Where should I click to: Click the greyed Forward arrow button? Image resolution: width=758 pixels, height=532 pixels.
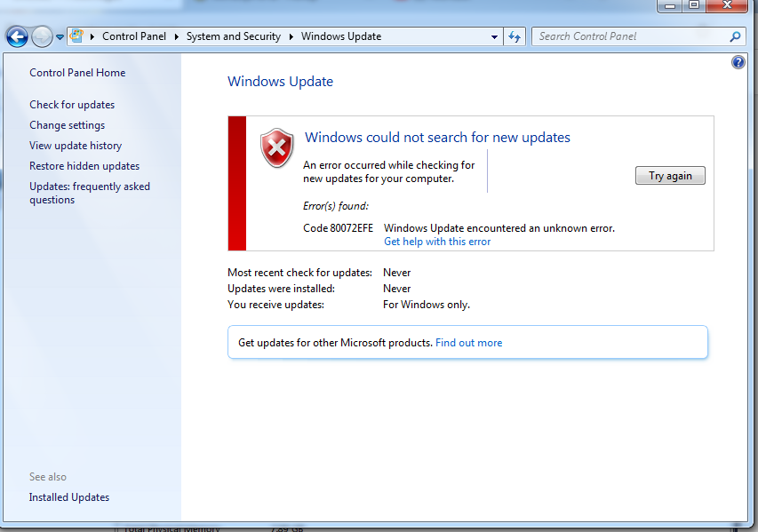(42, 36)
